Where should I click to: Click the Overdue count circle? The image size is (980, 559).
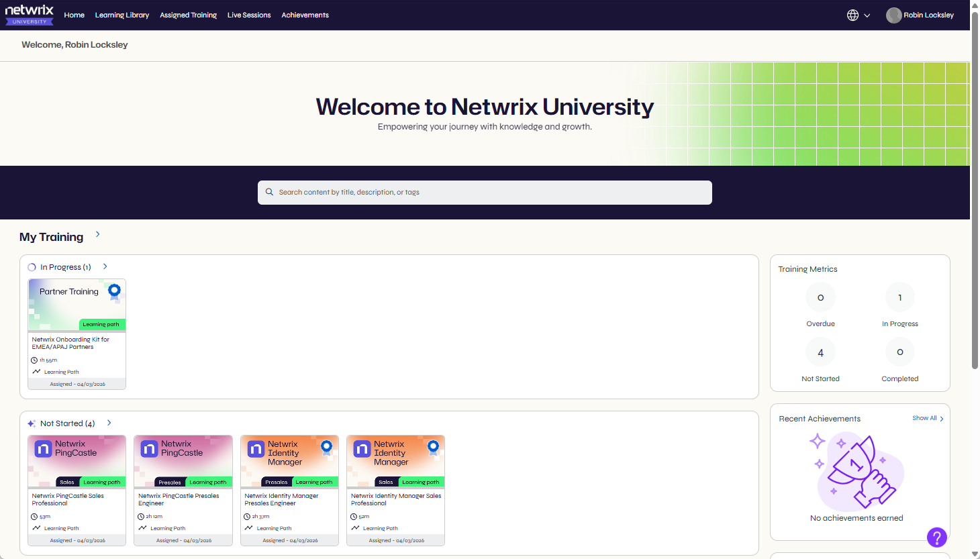pos(820,297)
